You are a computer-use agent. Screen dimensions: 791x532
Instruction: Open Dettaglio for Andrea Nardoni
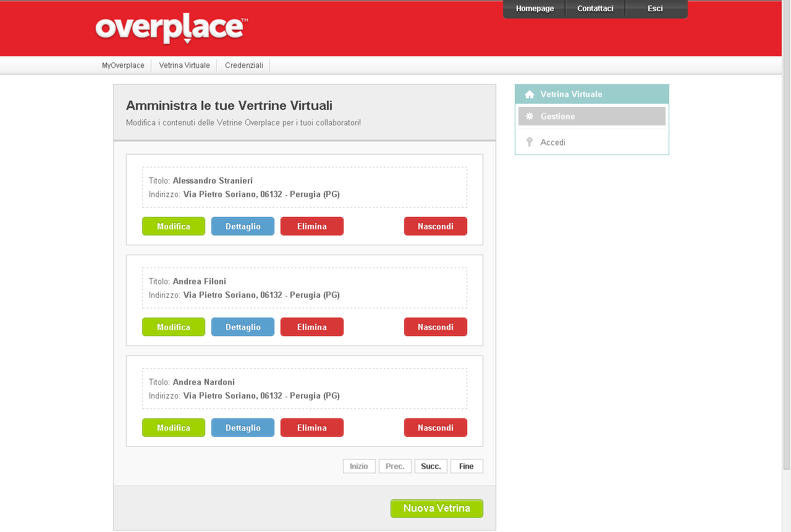[243, 428]
